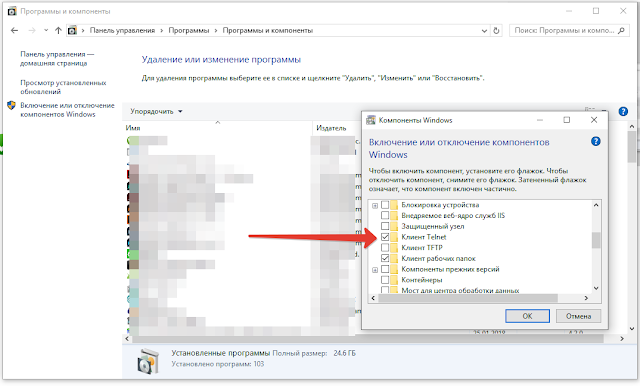Click Windows Components dialog title icon
640x386 pixels.
pos(371,120)
